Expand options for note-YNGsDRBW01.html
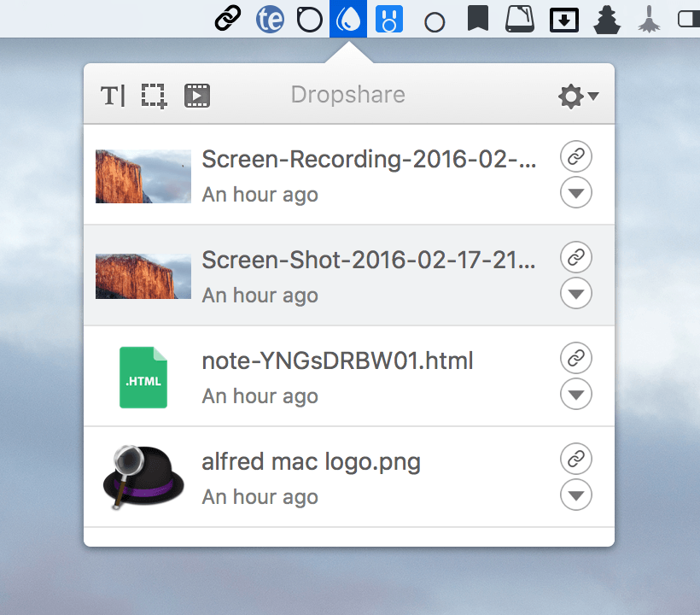 point(576,394)
